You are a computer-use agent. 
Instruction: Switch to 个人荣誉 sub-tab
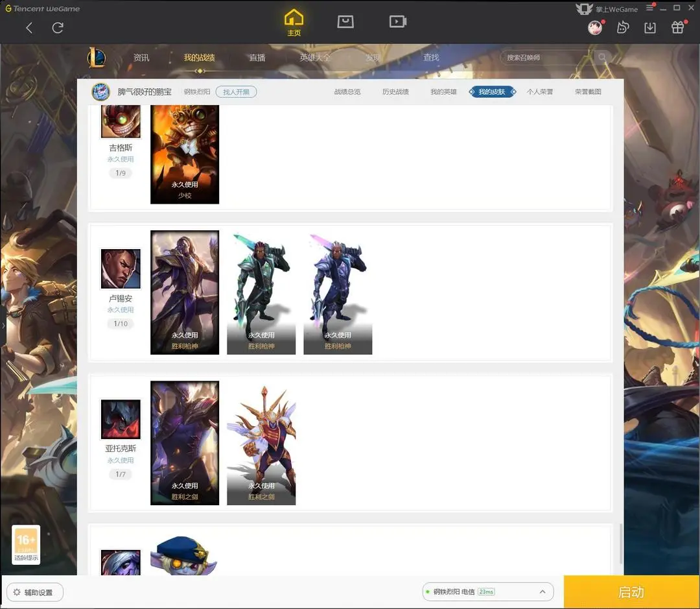click(x=540, y=92)
